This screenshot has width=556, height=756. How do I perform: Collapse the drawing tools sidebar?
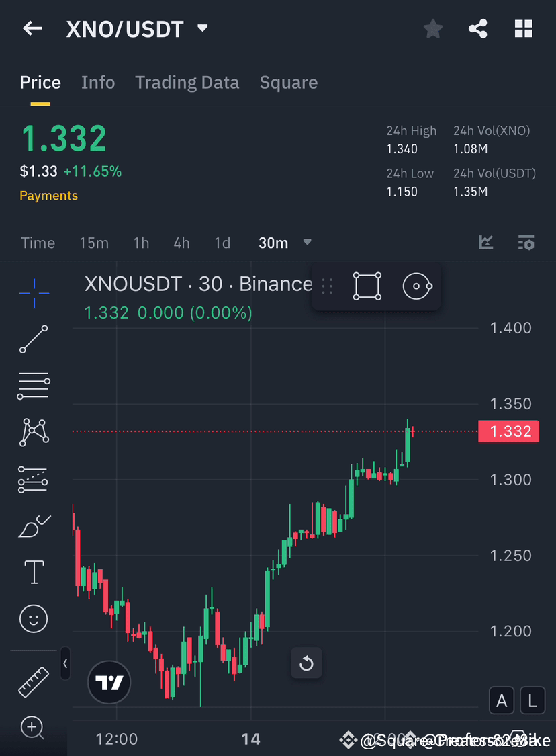65,663
